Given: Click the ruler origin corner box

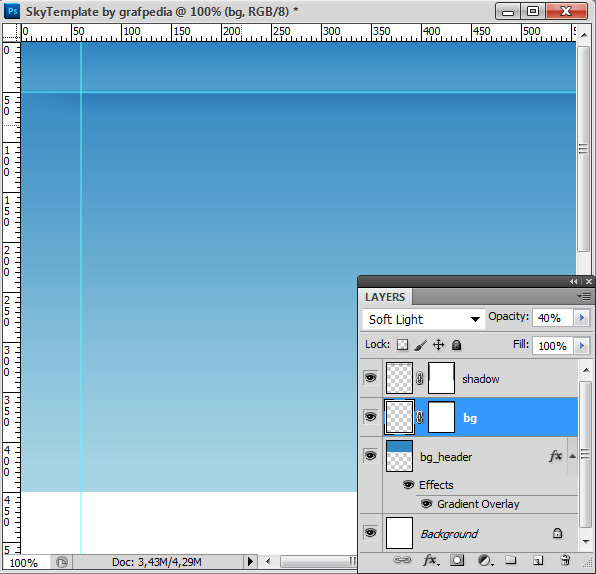Looking at the screenshot, I should 11,33.
